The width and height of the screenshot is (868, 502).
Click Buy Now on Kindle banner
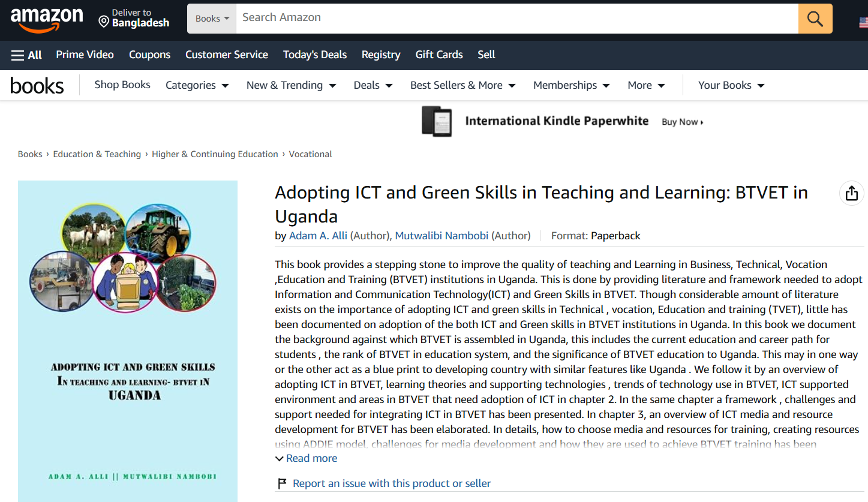(x=683, y=122)
